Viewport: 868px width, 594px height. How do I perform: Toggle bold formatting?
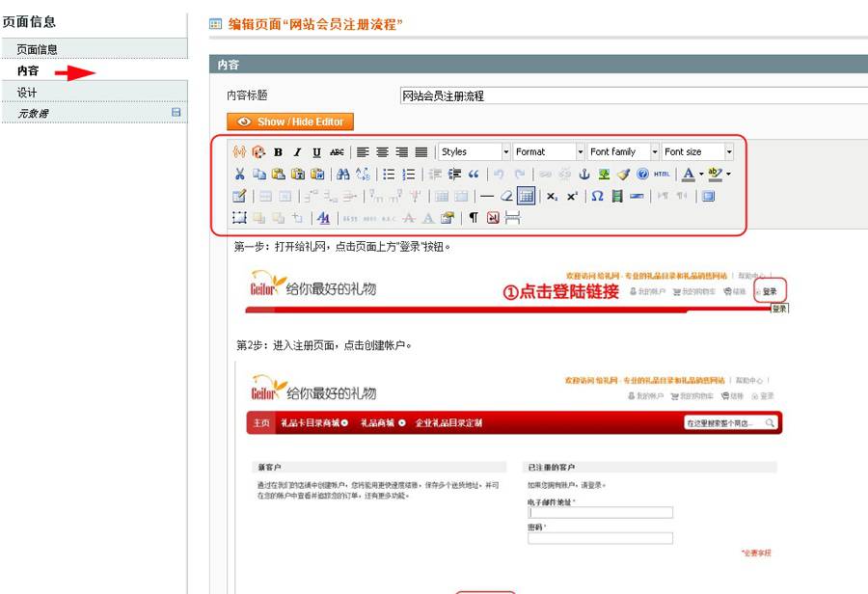[x=277, y=149]
